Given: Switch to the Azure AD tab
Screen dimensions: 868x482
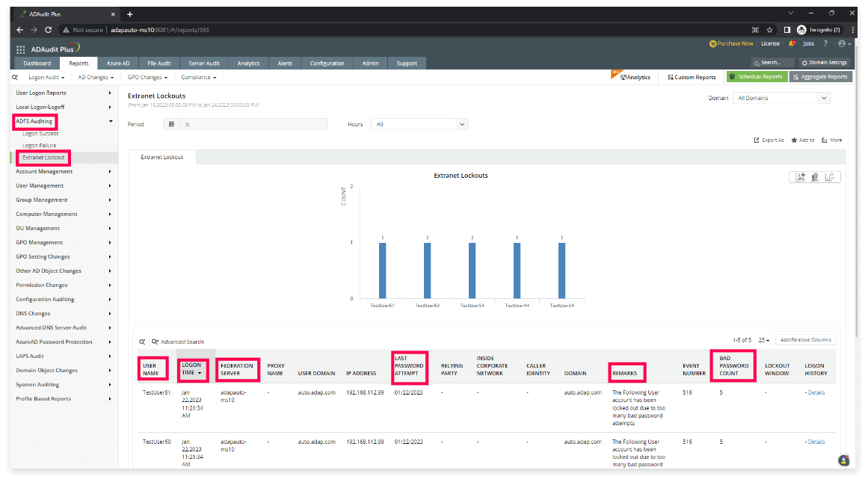Looking at the screenshot, I should pos(118,63).
